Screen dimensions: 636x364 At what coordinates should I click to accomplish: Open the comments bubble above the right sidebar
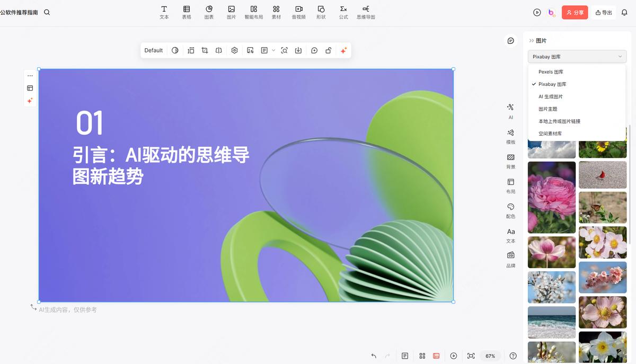510,41
